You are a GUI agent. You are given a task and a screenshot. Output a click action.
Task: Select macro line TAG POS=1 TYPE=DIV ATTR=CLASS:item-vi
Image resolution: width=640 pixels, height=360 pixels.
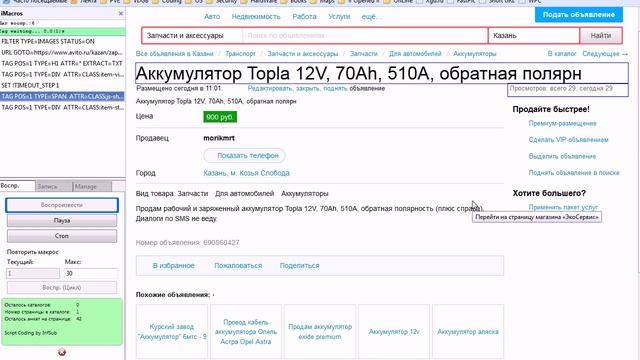(x=62, y=75)
